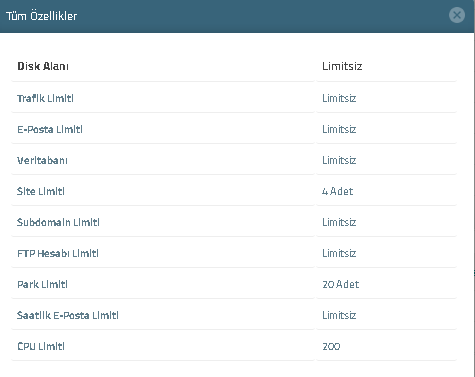Image resolution: width=475 pixels, height=377 pixels.
Task: Select the Site Limiti row label
Action: click(x=41, y=191)
